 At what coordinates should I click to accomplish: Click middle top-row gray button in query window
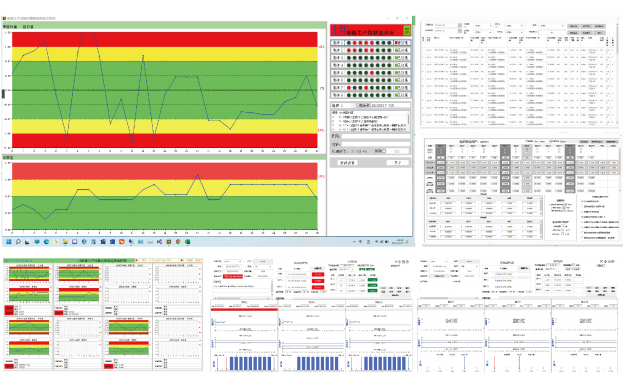click(586, 26)
